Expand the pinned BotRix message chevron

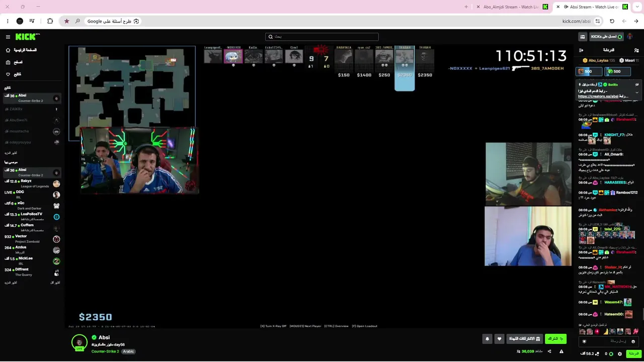(x=637, y=93)
